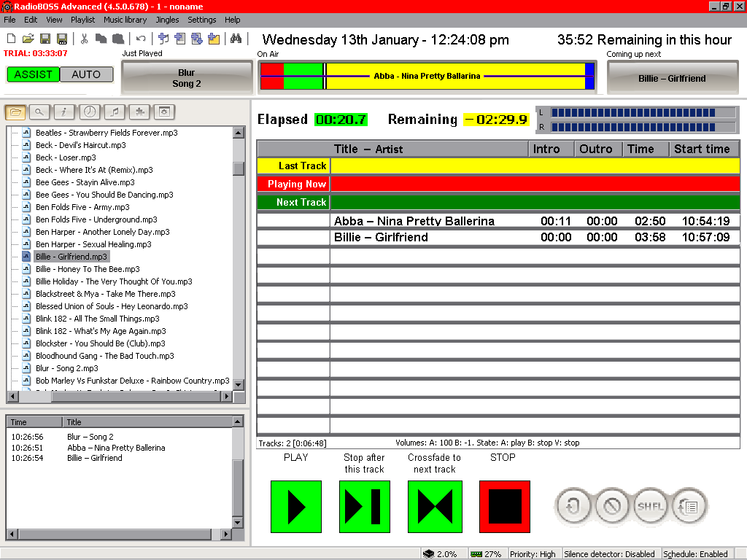Enable ASSIST mode

(x=34, y=74)
